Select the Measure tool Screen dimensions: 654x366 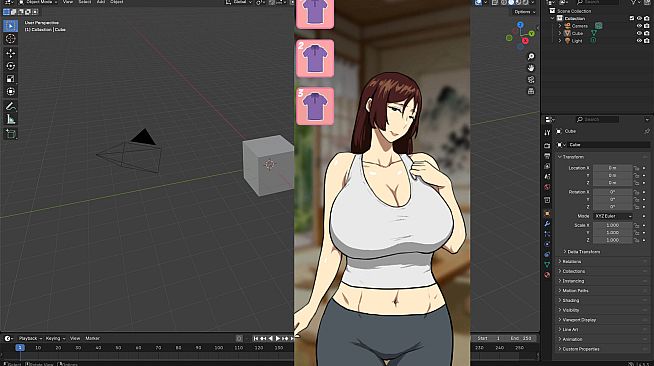(10, 119)
